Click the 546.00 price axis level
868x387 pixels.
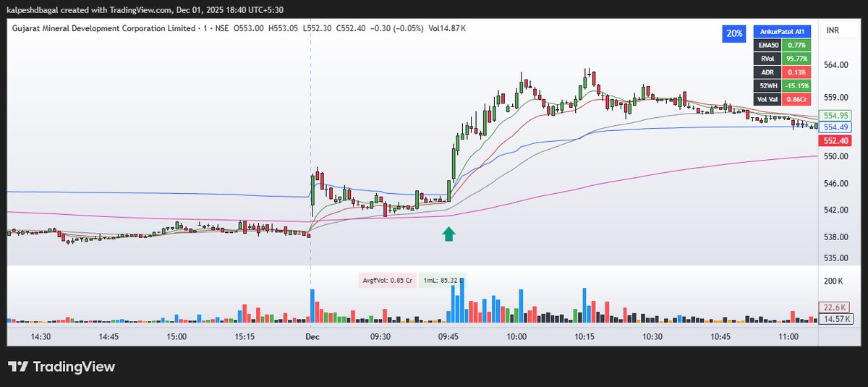pyautogui.click(x=835, y=183)
